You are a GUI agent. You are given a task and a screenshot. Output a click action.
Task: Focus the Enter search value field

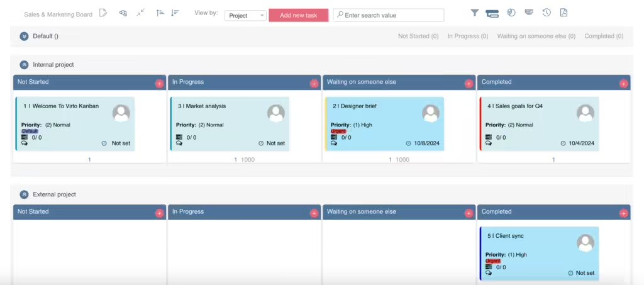(x=389, y=15)
